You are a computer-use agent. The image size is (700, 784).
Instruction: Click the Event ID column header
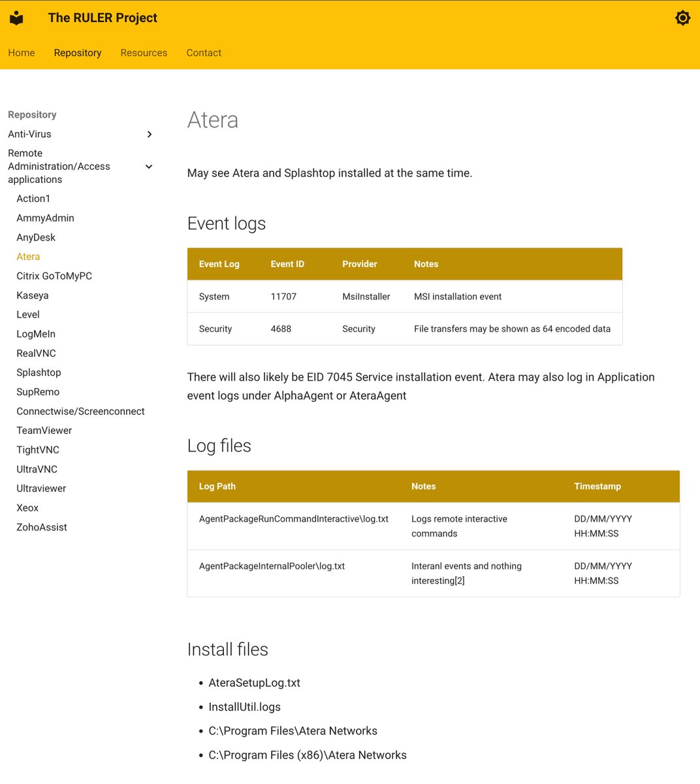tap(287, 264)
